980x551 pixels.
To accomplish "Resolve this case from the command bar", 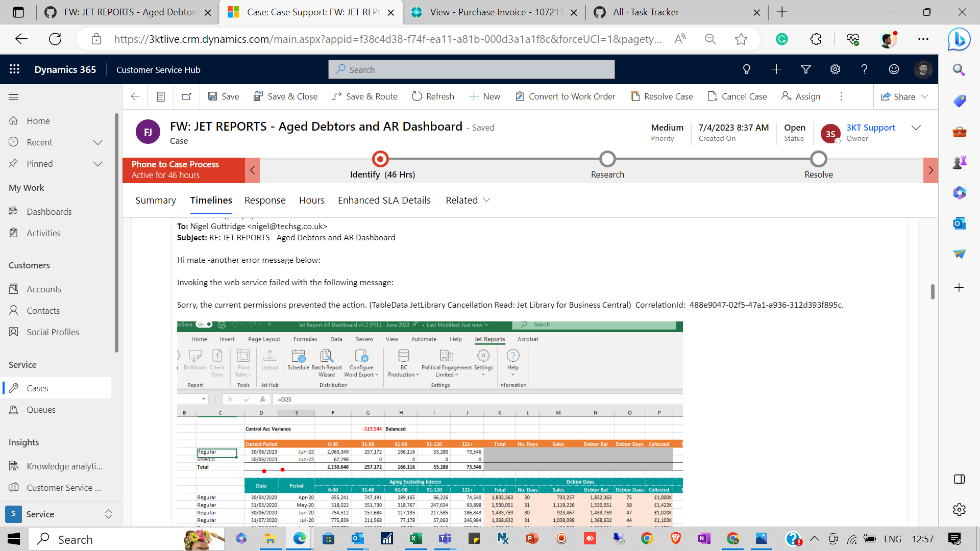I will (x=661, y=96).
